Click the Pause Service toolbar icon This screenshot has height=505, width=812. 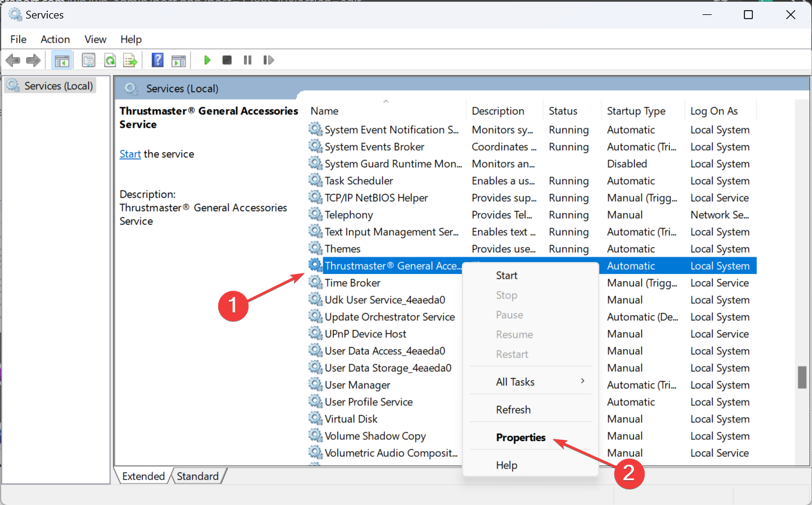click(x=247, y=60)
